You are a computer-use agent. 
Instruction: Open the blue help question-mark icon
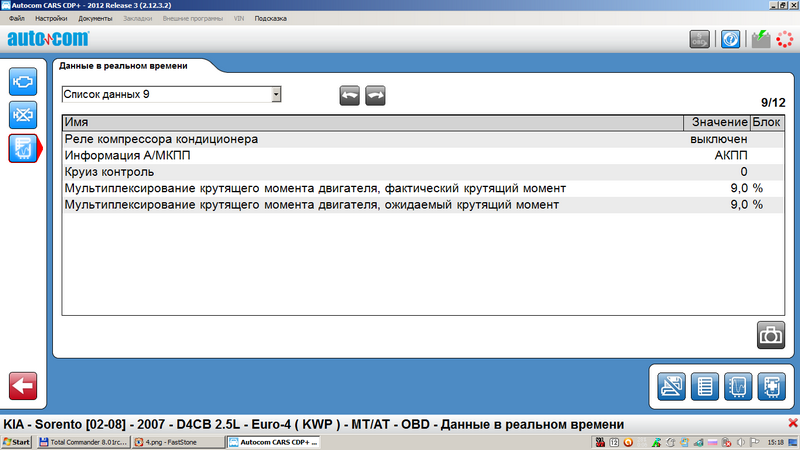[x=730, y=39]
